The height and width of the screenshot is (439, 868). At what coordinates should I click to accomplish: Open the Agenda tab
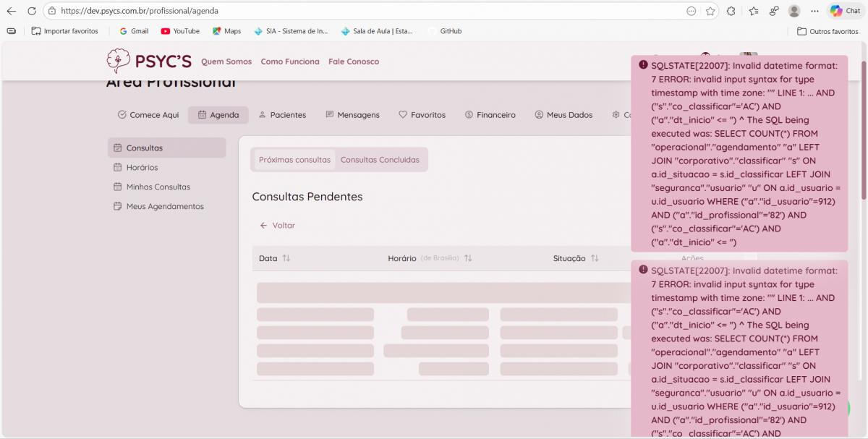click(218, 115)
